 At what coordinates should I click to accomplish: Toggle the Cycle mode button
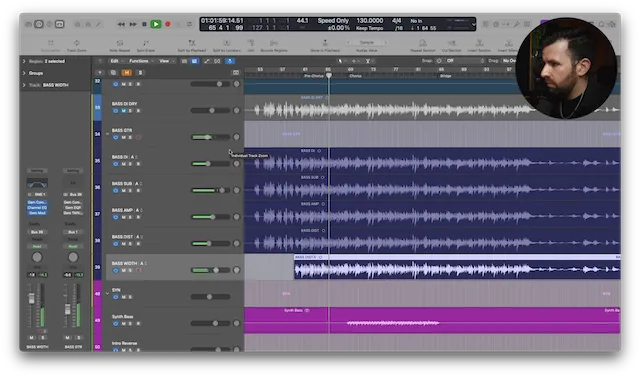pos(189,24)
